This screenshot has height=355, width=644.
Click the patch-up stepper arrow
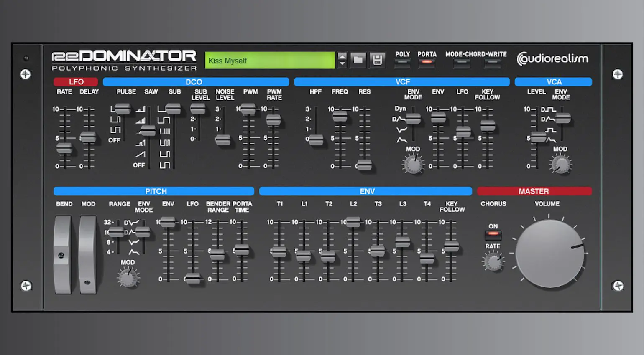coord(342,56)
